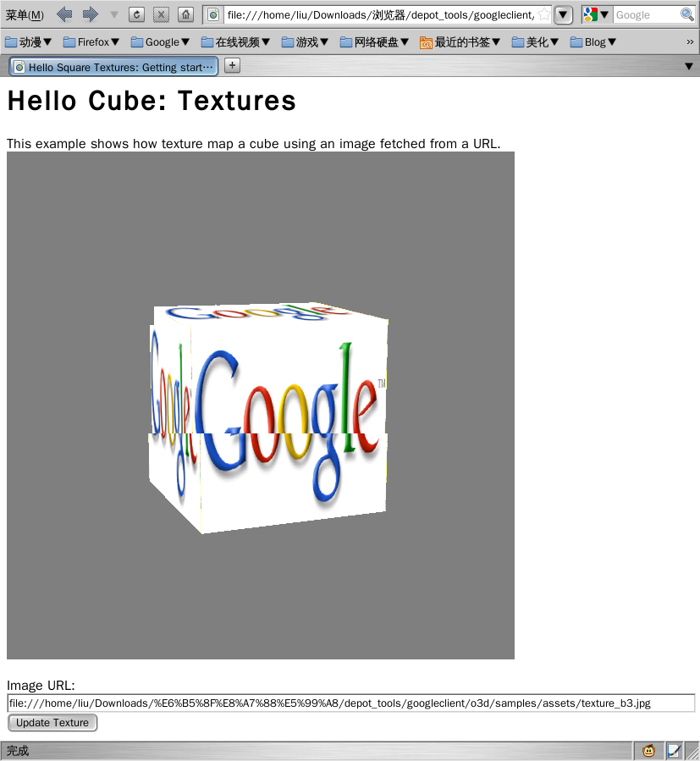Click the search magnifier icon
Screen dimensions: 700x761
(687, 14)
